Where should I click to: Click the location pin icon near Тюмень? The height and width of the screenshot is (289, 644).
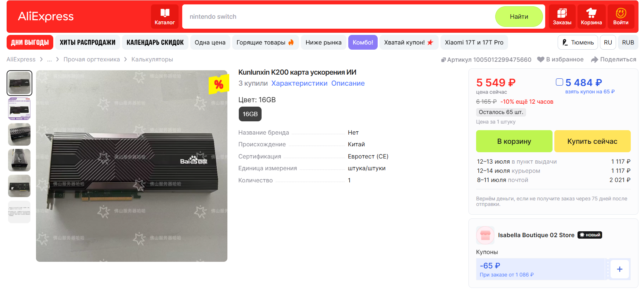point(565,42)
